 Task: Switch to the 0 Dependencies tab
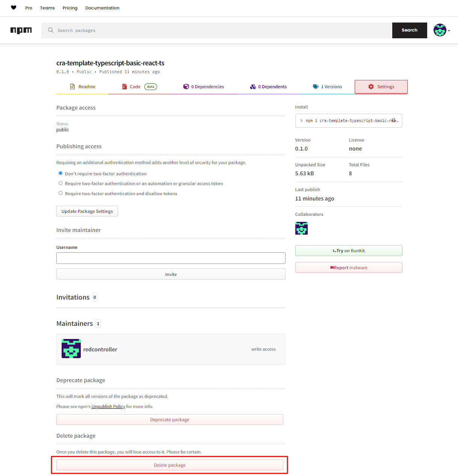(204, 87)
